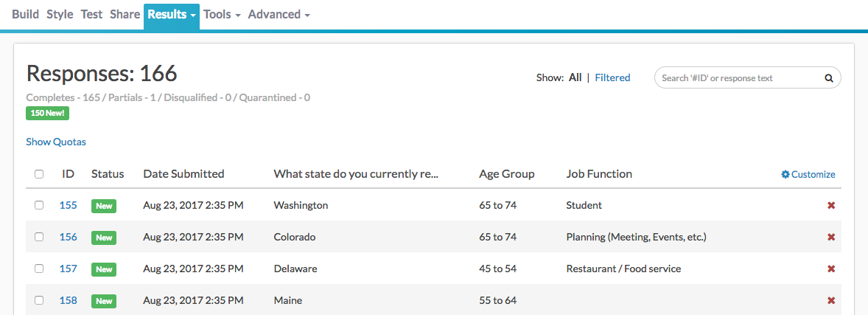Delete response 155 with red X
The image size is (868, 315).
coord(831,205)
